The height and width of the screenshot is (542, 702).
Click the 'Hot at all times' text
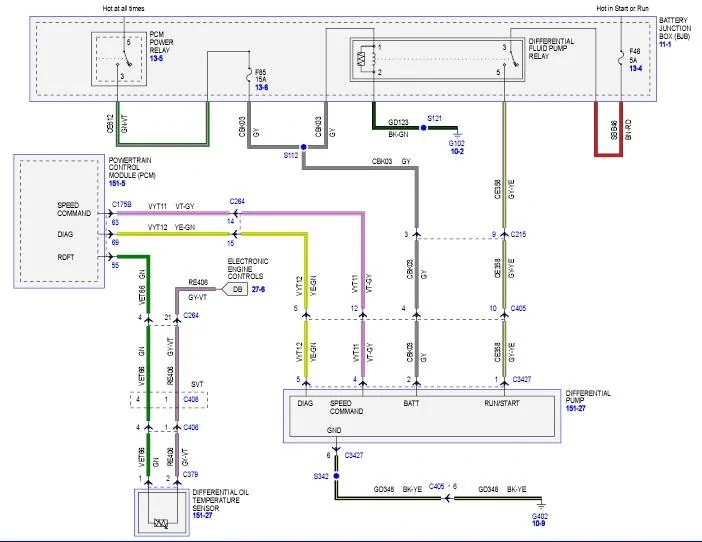123,9
